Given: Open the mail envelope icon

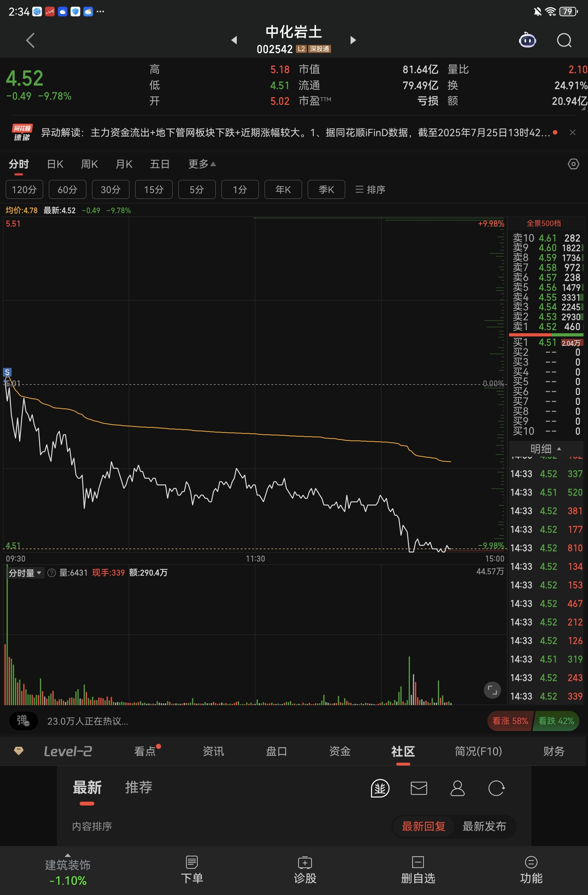Looking at the screenshot, I should 419,788.
